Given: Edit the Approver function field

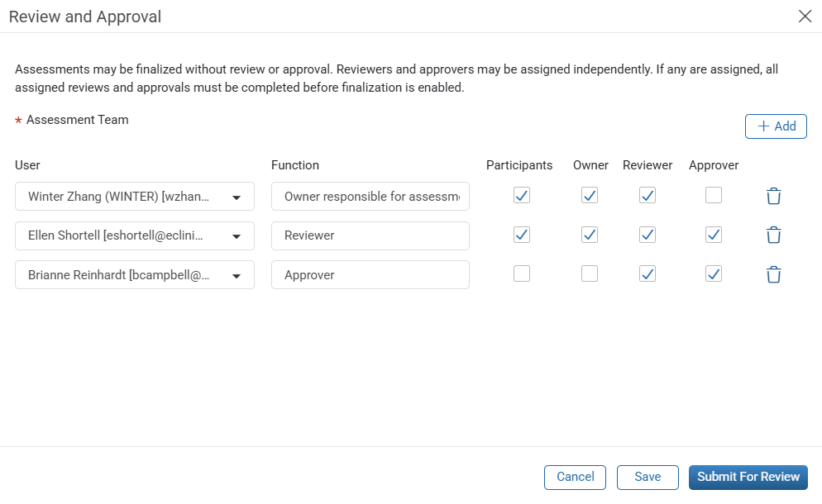Looking at the screenshot, I should click(370, 275).
